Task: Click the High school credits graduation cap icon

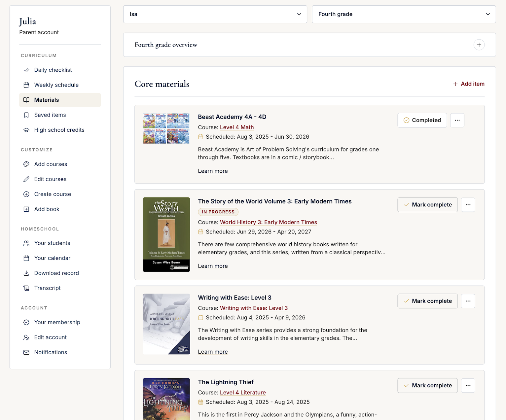Action: click(26, 130)
